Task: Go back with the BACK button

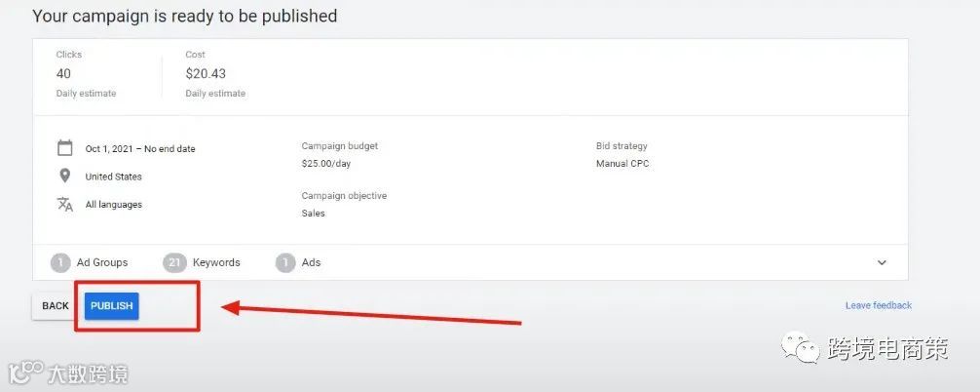Action: point(56,306)
